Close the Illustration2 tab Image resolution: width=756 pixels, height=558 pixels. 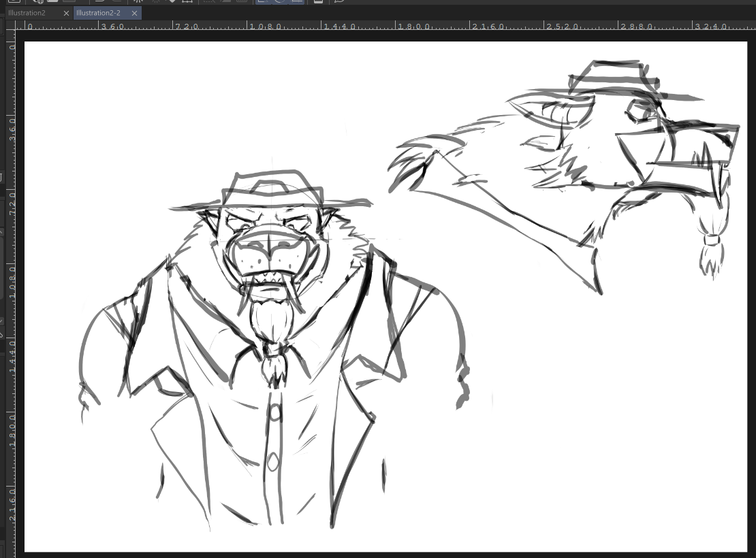[66, 13]
